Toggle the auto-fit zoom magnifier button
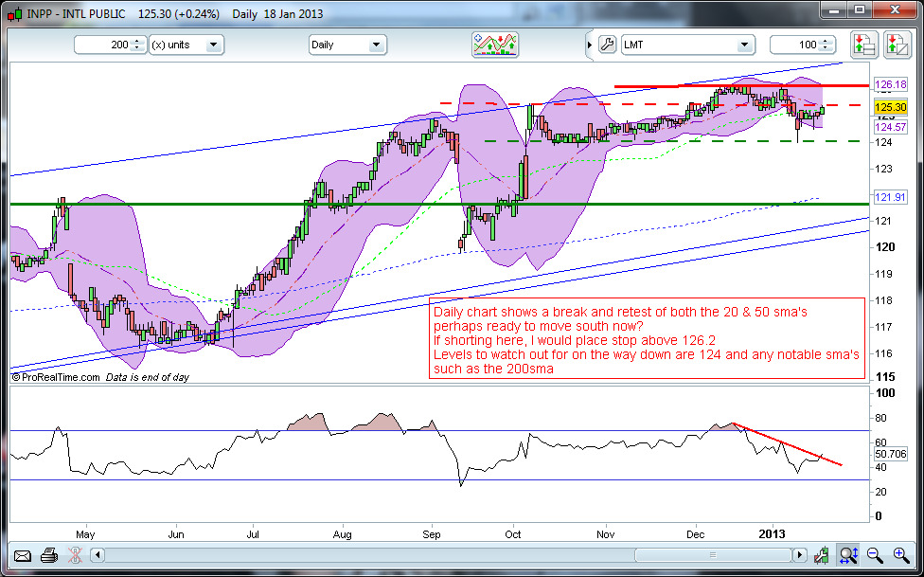Image resolution: width=924 pixels, height=577 pixels. [848, 555]
